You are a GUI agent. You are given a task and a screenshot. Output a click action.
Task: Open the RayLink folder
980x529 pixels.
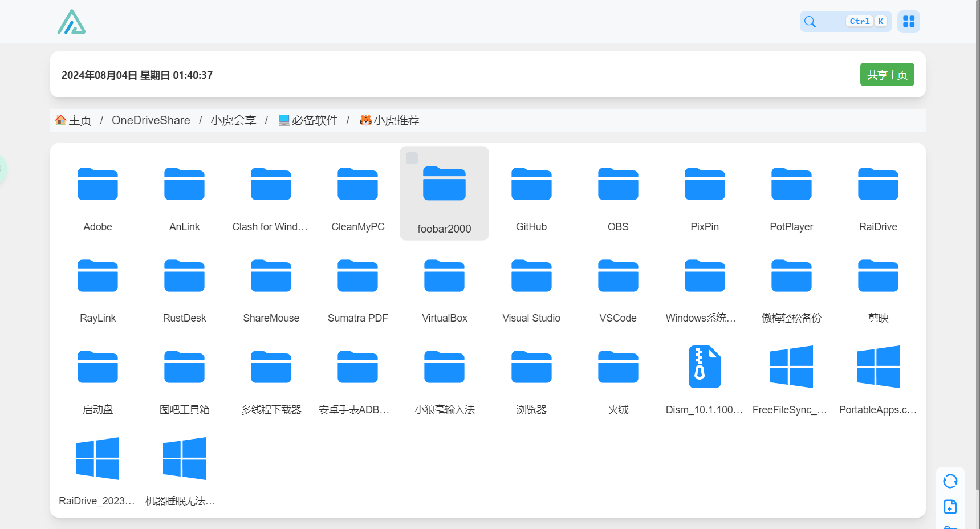pyautogui.click(x=97, y=284)
